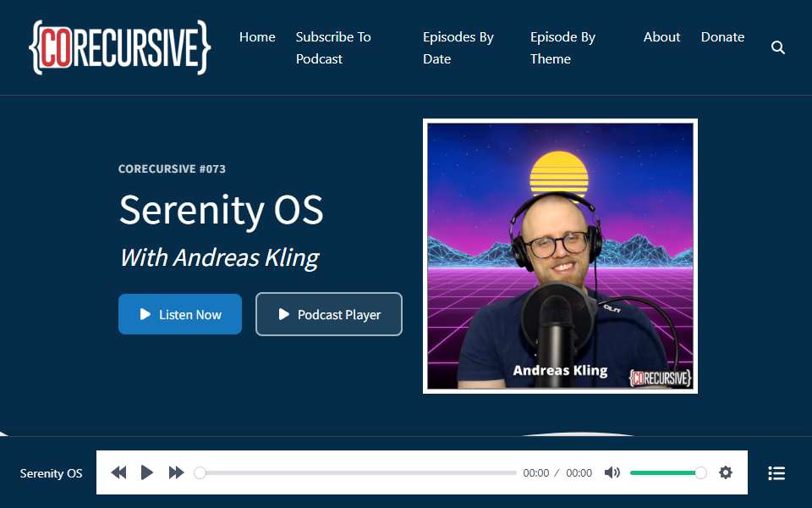The image size is (812, 508).
Task: Click the 00:00 elapsed time display
Action: click(x=536, y=472)
